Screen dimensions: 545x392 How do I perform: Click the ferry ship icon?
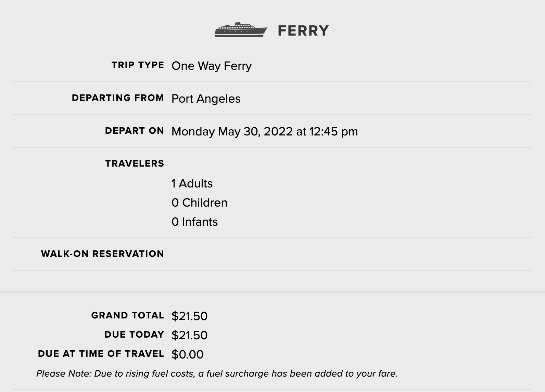point(241,30)
